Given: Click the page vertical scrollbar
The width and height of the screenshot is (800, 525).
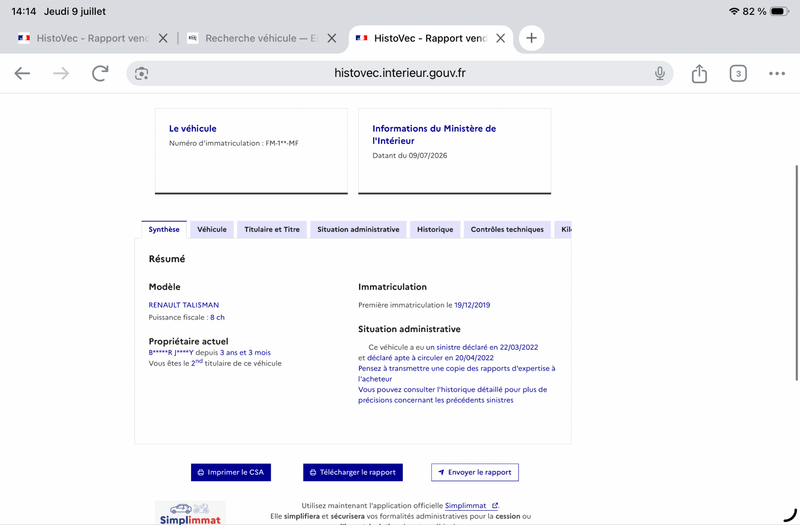Looking at the screenshot, I should tap(796, 273).
